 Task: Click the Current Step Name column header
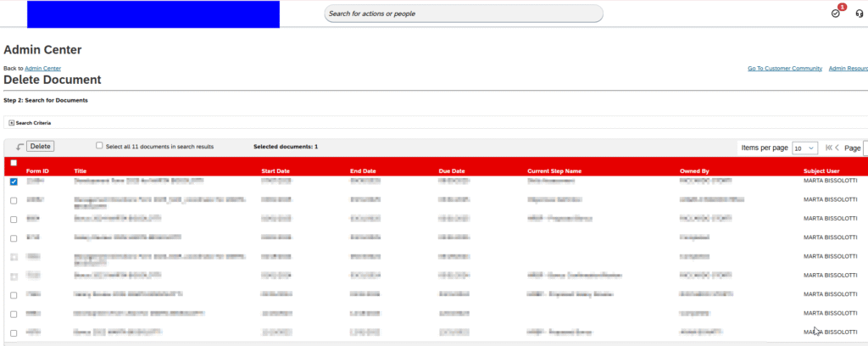pyautogui.click(x=554, y=171)
